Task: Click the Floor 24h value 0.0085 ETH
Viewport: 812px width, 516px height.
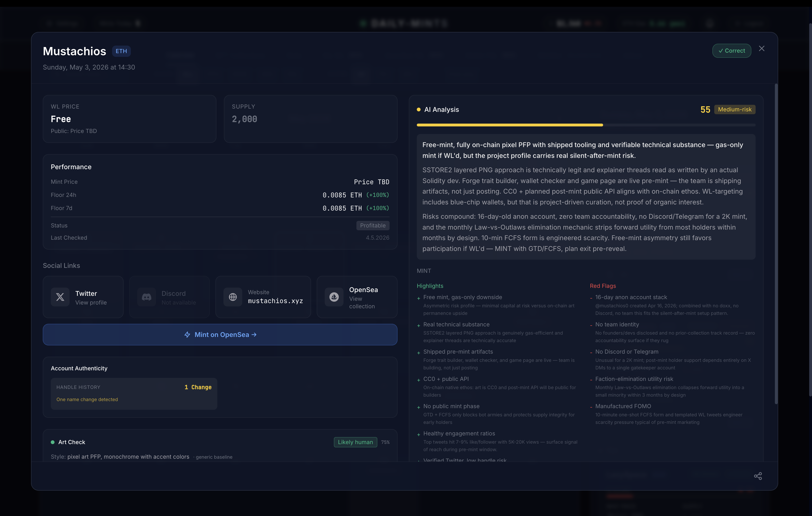Action: (342, 195)
